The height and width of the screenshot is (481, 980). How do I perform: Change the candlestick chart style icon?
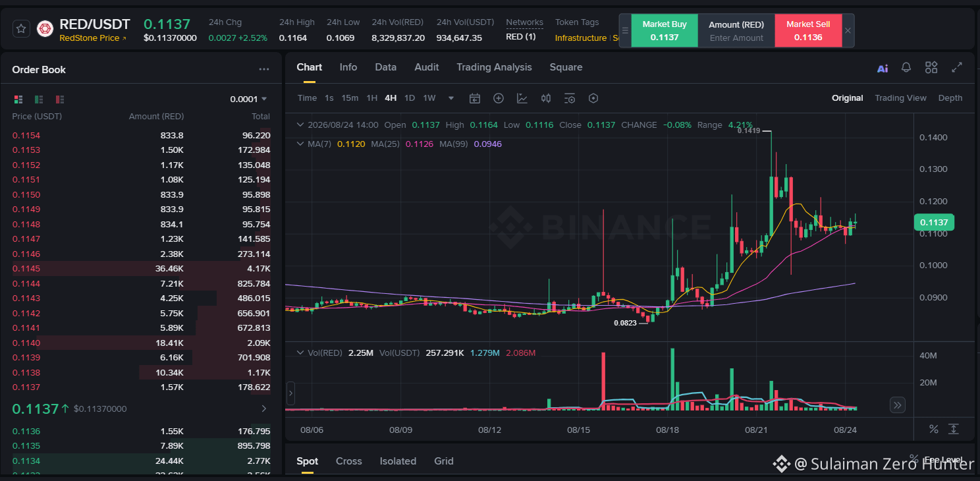point(546,98)
